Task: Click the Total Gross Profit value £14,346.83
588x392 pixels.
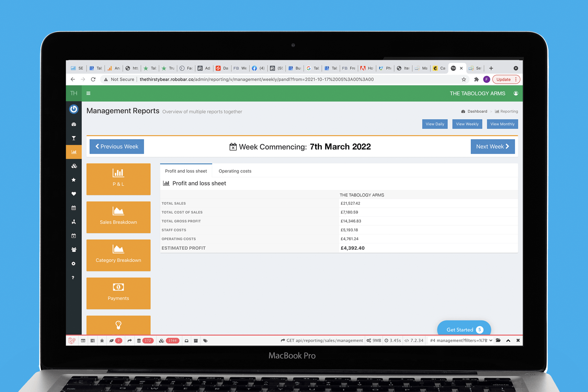Action: 351,221
